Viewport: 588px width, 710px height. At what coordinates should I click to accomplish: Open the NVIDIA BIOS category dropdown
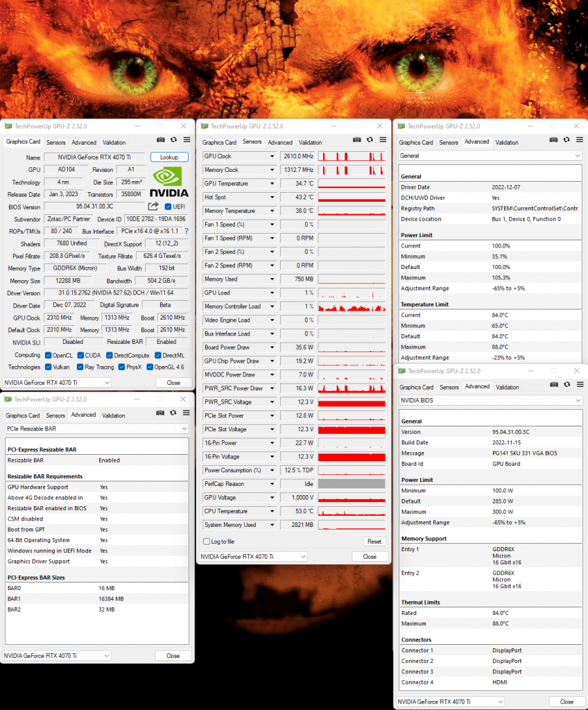coord(490,400)
